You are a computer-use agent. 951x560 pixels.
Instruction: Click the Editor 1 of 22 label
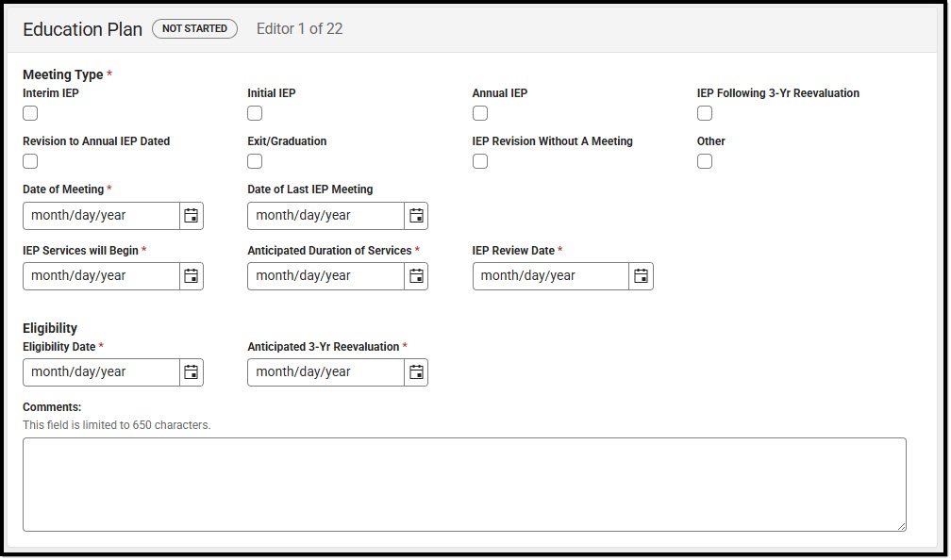click(x=299, y=29)
